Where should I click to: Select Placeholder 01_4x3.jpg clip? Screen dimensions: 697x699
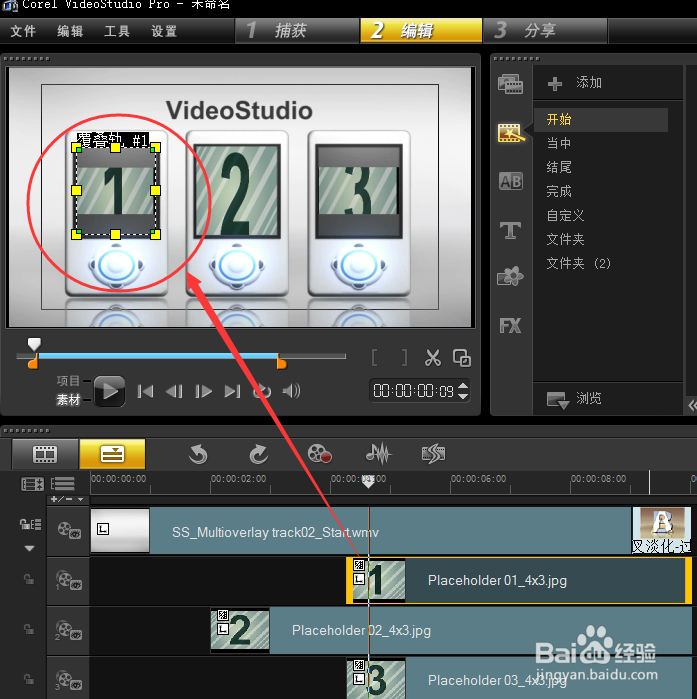[x=519, y=580]
